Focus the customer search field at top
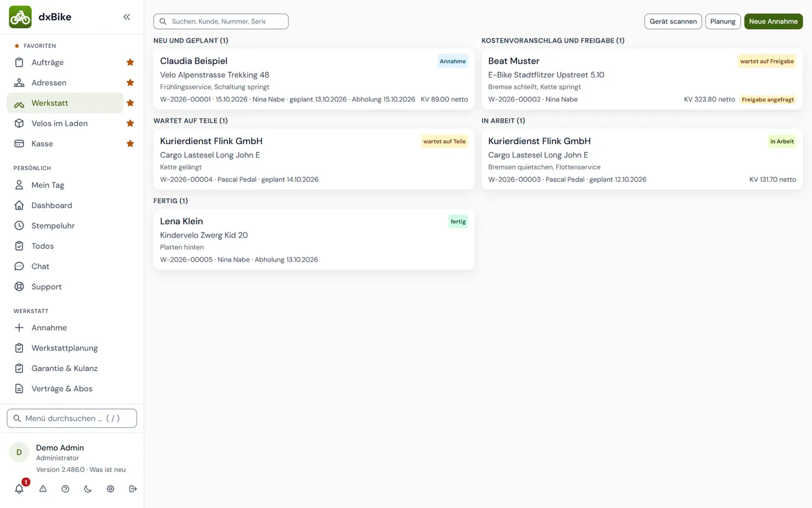 tap(221, 22)
